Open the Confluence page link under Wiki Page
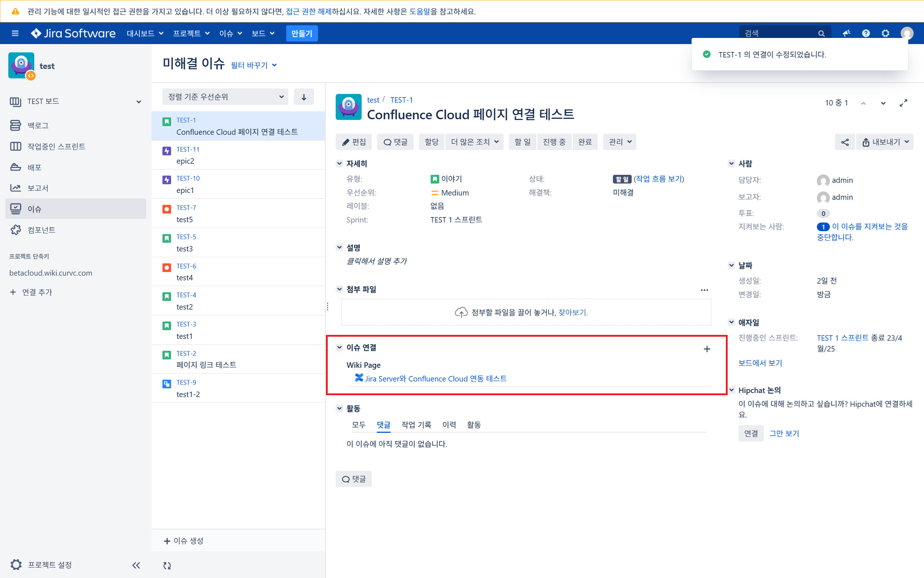The width and height of the screenshot is (924, 578). pyautogui.click(x=436, y=379)
